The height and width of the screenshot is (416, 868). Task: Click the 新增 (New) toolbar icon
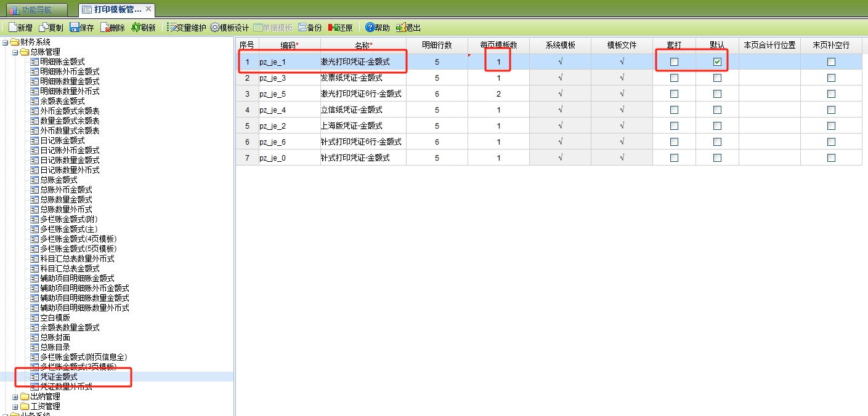(20, 27)
